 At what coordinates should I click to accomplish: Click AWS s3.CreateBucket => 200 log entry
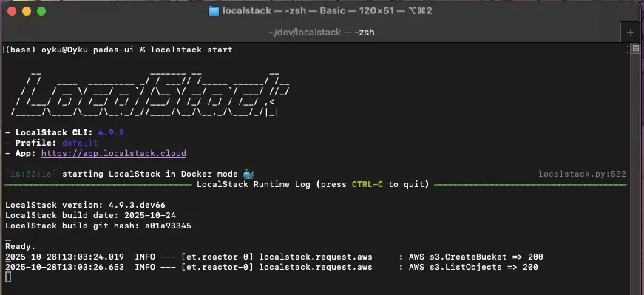pyautogui.click(x=476, y=257)
